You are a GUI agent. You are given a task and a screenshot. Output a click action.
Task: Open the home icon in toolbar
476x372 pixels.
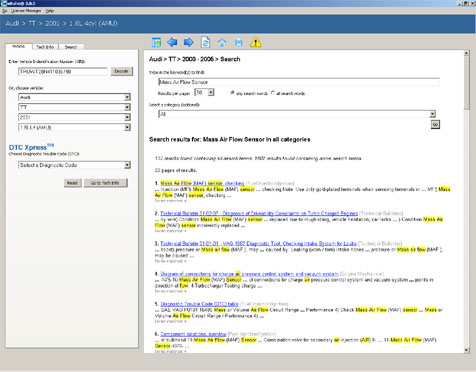pos(222,42)
